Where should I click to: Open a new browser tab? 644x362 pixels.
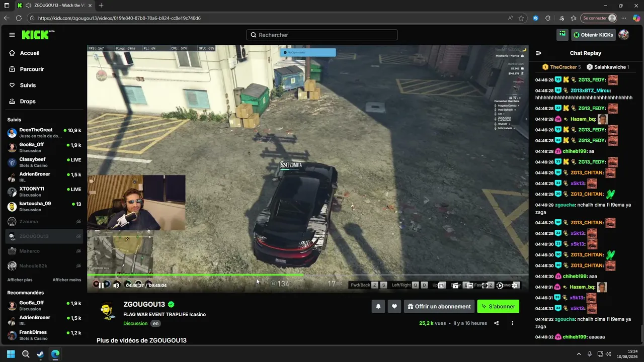[x=101, y=6]
